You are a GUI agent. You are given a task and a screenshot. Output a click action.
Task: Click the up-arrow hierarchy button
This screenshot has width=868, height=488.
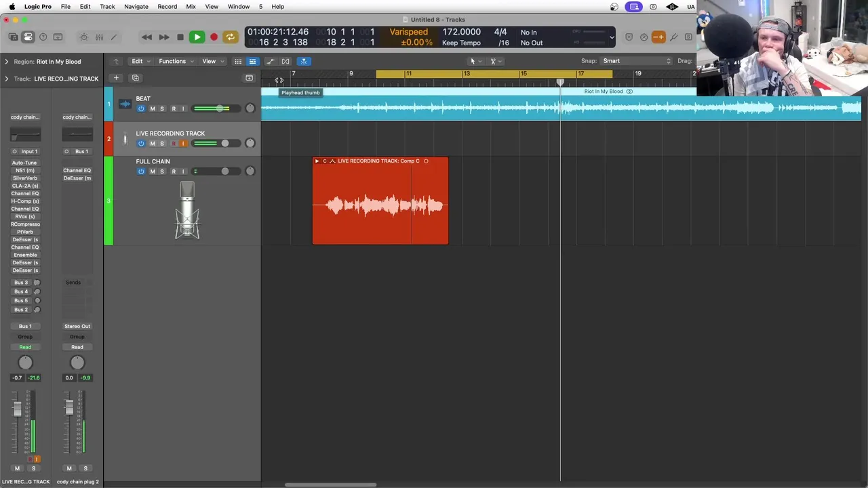[x=116, y=61]
